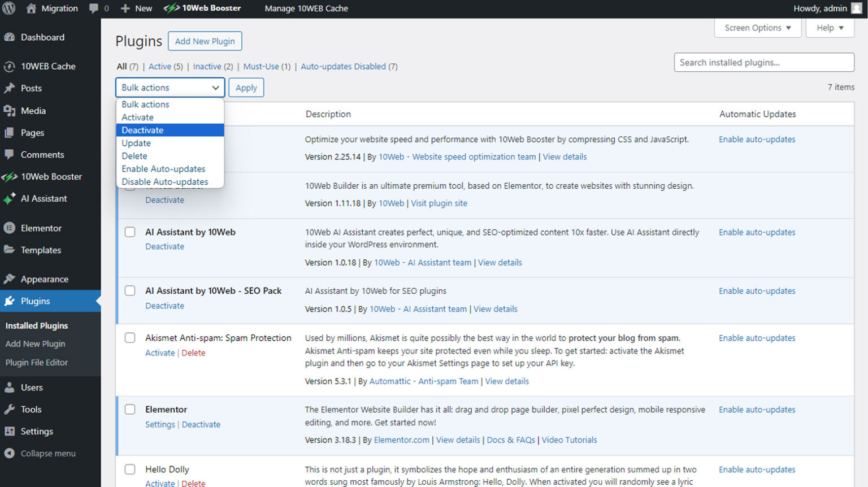Open Tools using the wrench icon
This screenshot has height=487, width=868.
click(x=9, y=410)
